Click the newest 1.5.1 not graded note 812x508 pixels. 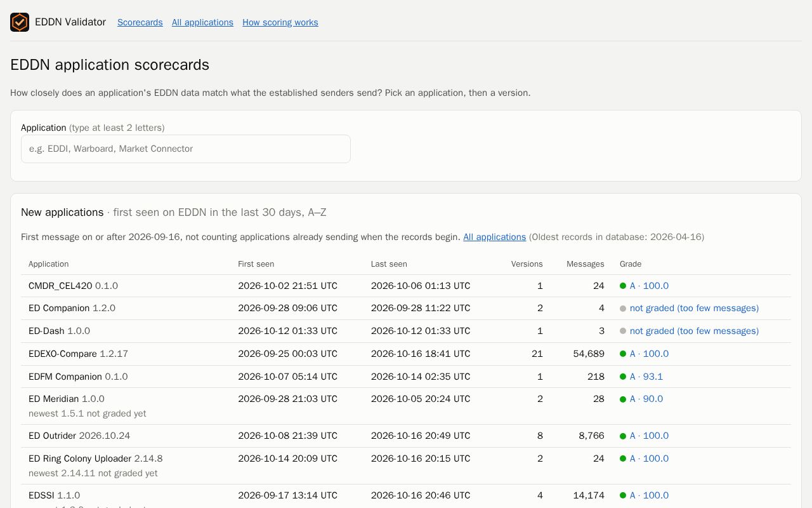(88, 413)
